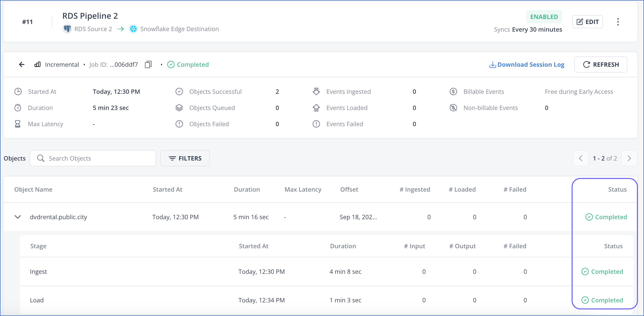Image resolution: width=644 pixels, height=316 pixels.
Task: Click the Incremental bar-chart icon
Action: pos(37,64)
